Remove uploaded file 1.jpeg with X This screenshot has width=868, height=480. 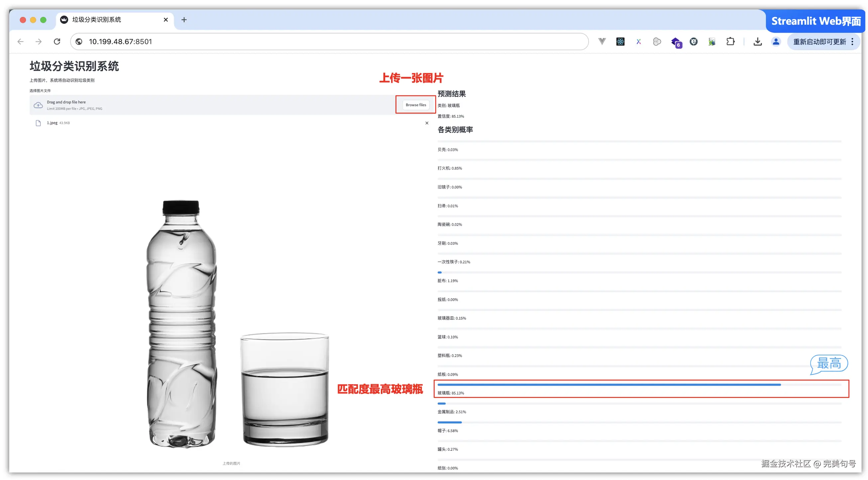(427, 123)
